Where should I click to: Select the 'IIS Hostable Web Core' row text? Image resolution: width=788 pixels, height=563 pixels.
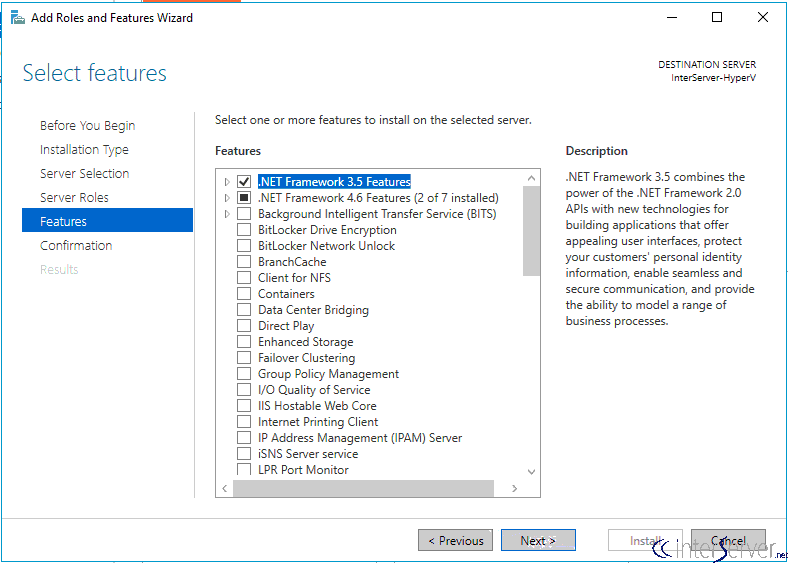[317, 406]
